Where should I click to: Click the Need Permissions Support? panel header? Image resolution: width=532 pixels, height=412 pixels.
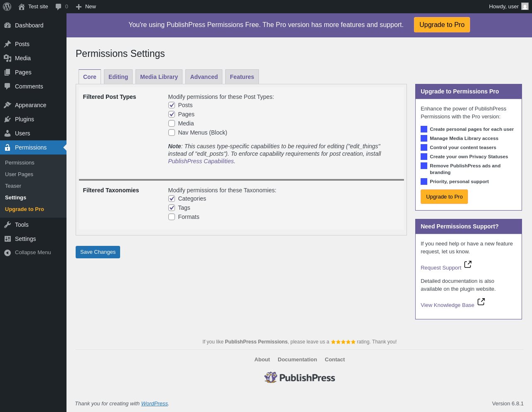tap(468, 226)
